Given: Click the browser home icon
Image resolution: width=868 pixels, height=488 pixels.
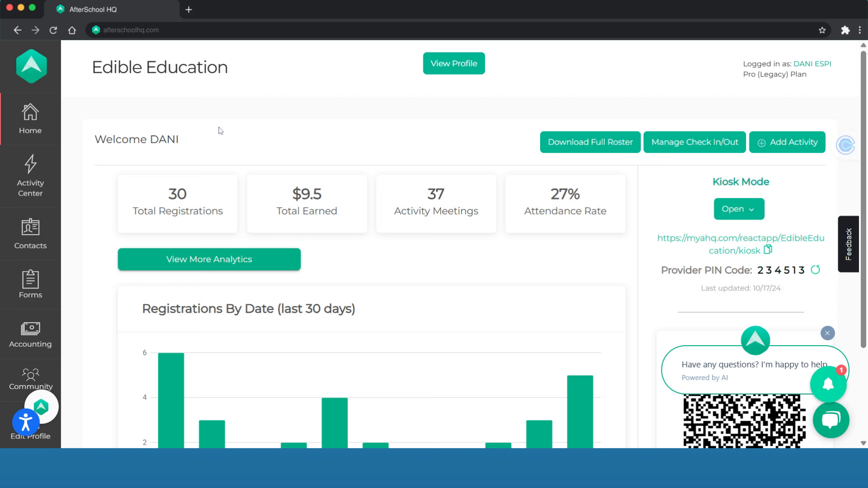Looking at the screenshot, I should point(72,30).
